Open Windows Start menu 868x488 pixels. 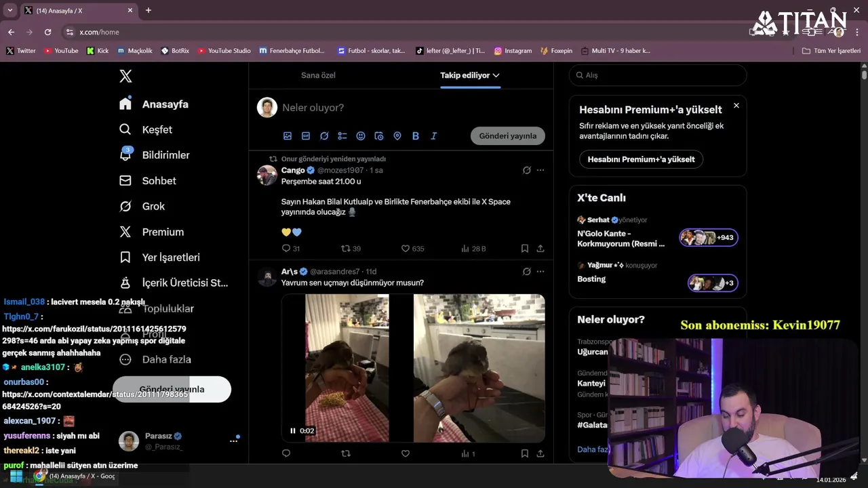click(x=16, y=476)
